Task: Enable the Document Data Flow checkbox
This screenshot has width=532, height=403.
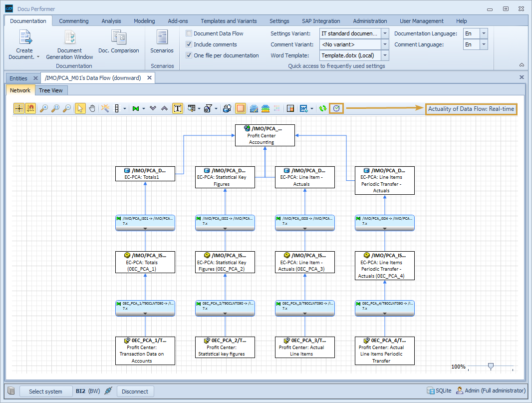Action: click(x=188, y=33)
